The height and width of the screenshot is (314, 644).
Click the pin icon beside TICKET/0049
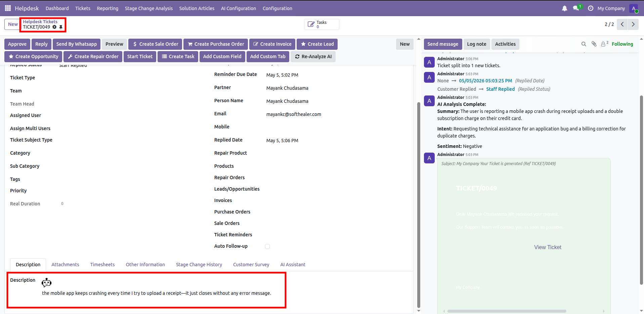click(61, 27)
